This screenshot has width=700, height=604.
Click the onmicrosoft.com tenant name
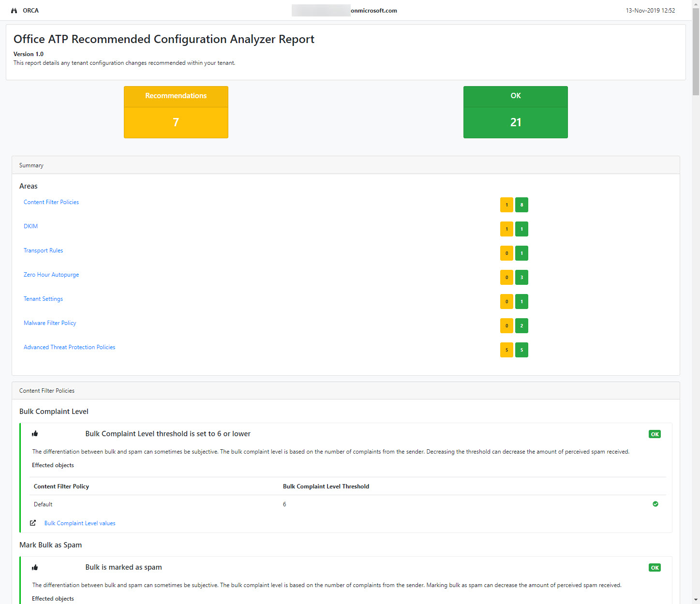[x=374, y=11]
